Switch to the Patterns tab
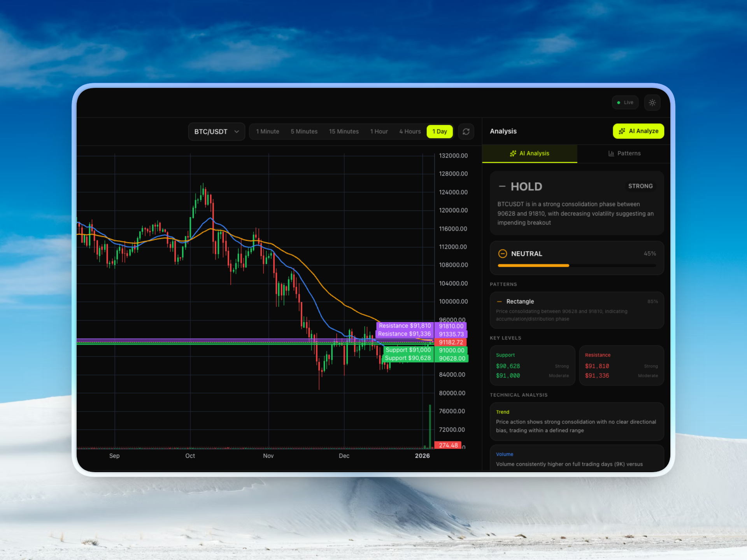Screen dimensions: 747x560 pyautogui.click(x=624, y=153)
